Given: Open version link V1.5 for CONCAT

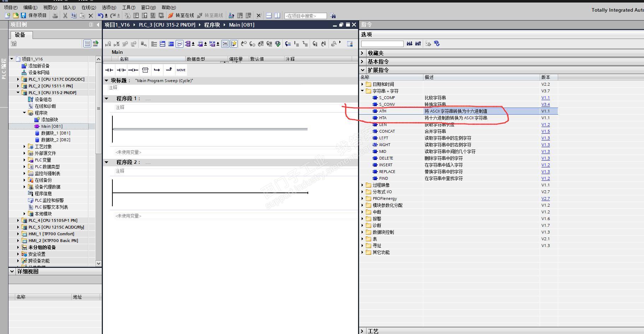Looking at the screenshot, I should point(545,131).
